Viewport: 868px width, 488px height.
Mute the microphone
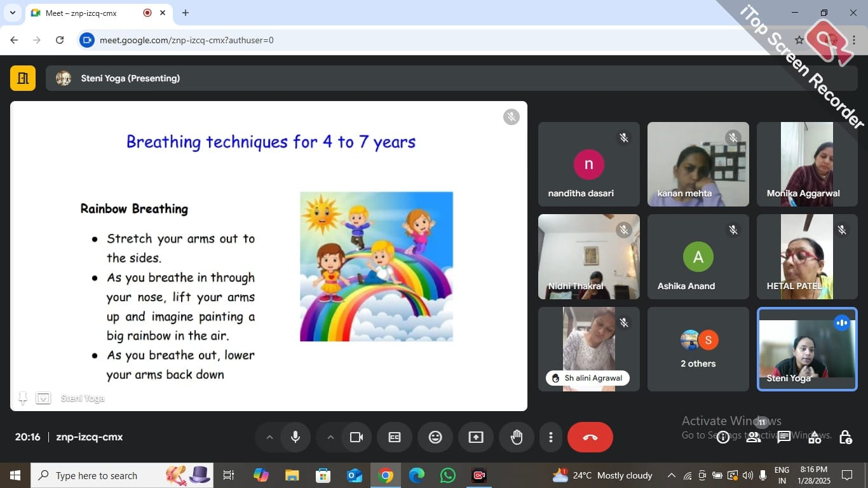click(x=295, y=437)
